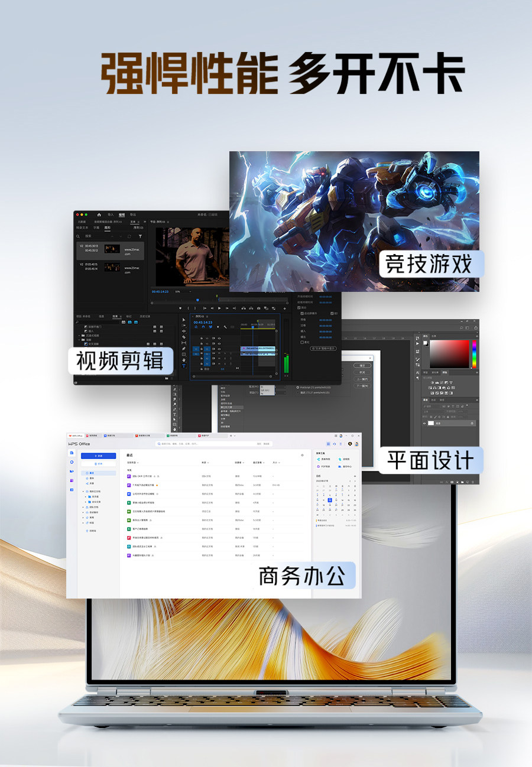Toggle the V3 track eye visibility
This screenshot has height=767, width=532.
coord(219,338)
